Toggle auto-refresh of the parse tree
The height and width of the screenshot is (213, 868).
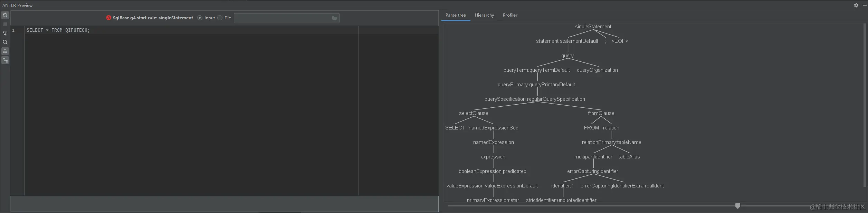(x=5, y=15)
